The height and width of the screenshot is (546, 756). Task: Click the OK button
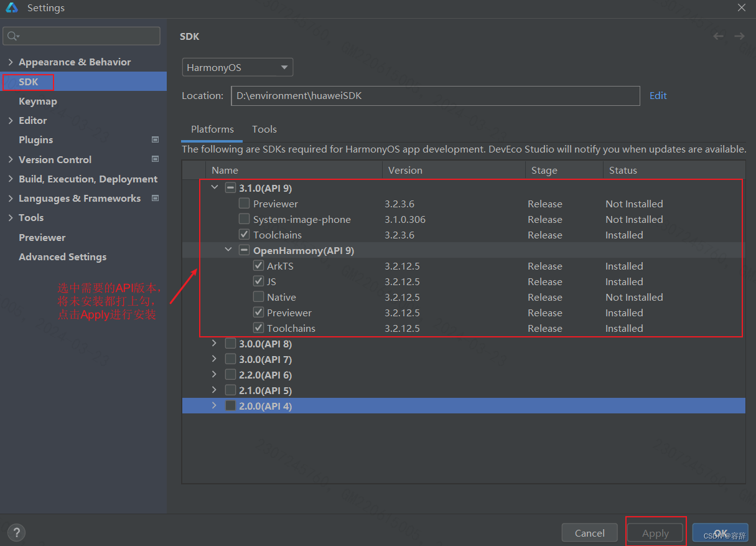(x=721, y=533)
